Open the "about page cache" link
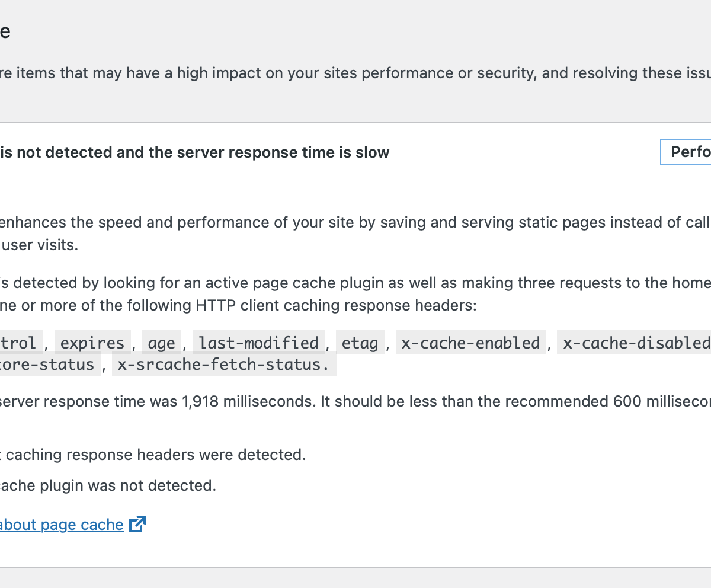The width and height of the screenshot is (711, 588). click(x=62, y=525)
